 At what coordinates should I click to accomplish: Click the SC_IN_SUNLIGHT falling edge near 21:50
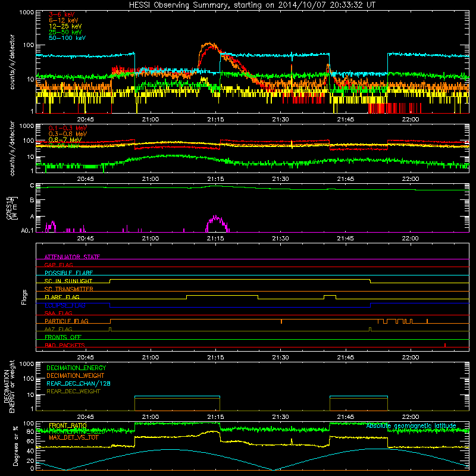pyautogui.click(x=370, y=281)
